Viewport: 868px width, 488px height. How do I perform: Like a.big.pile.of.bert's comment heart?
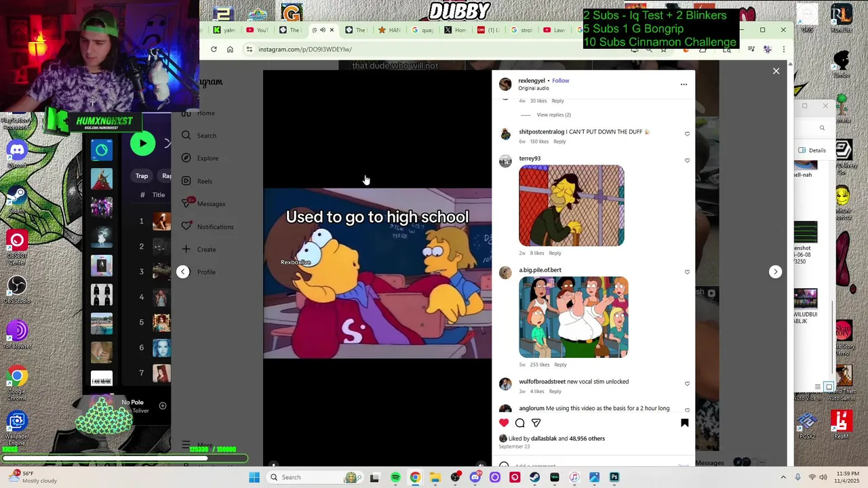(687, 272)
